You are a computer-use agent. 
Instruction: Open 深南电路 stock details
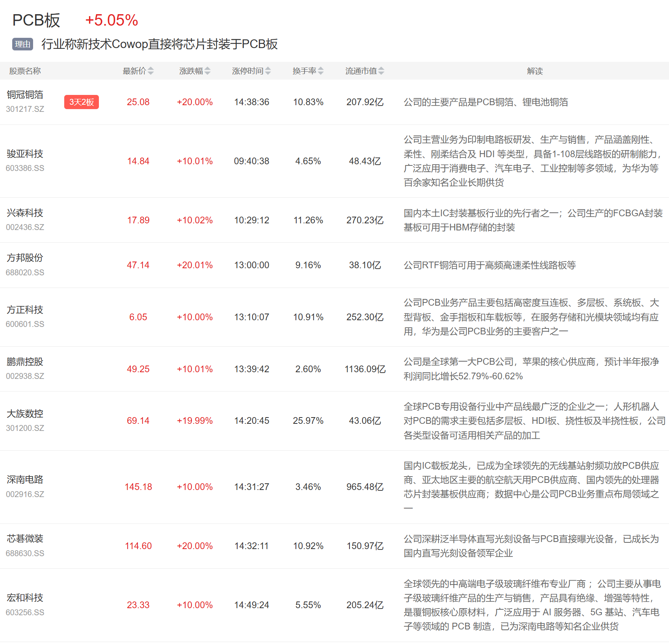(25, 479)
